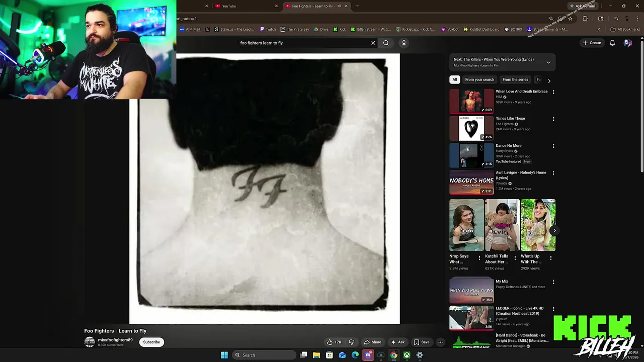644x362 pixels.
Task: Open the YouTube account avatar menu
Action: 627,43
